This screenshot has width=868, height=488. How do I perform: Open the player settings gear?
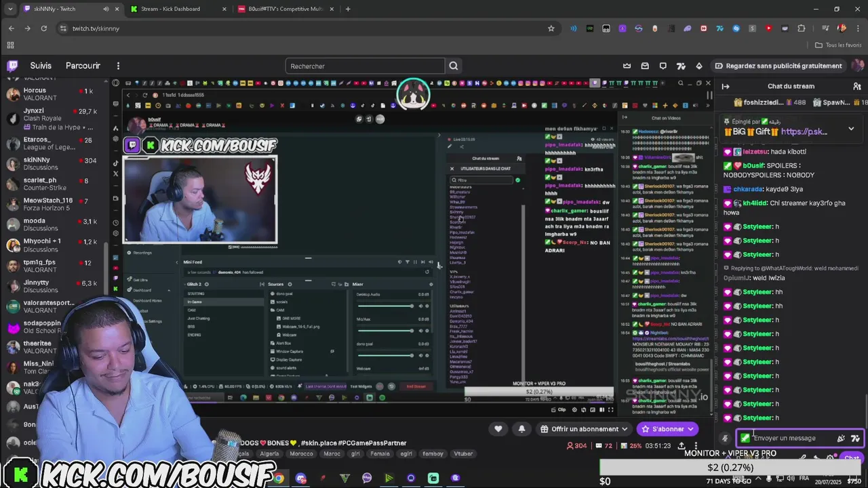click(x=575, y=409)
